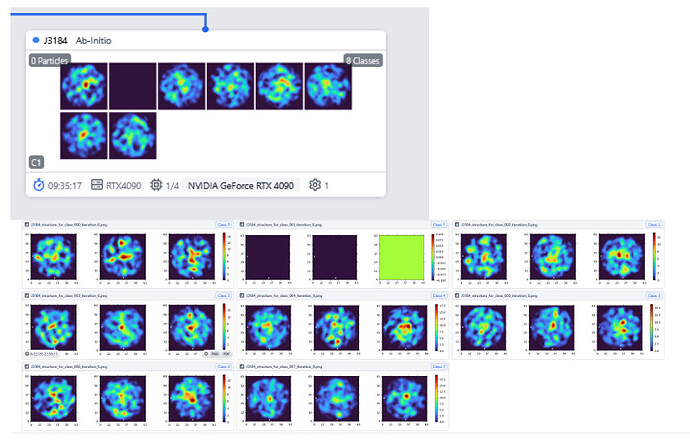
Task: Open the blank dark class thumbnail in J3184 card
Action: pos(132,86)
